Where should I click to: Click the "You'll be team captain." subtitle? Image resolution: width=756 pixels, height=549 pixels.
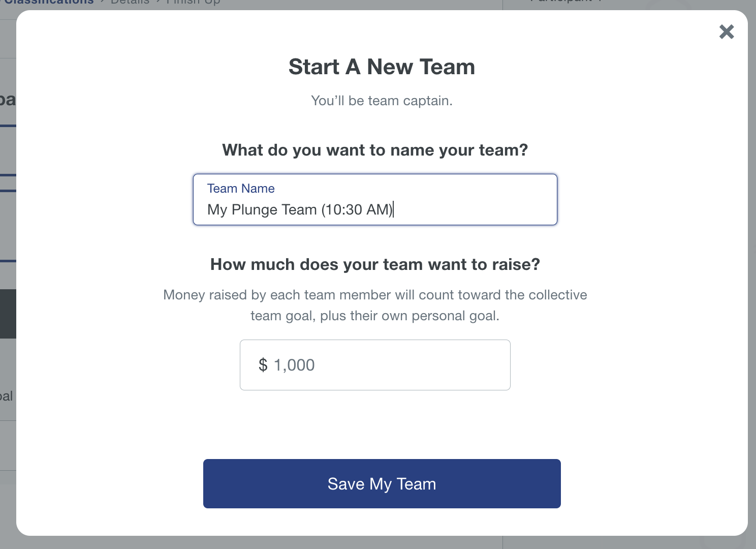pyautogui.click(x=382, y=101)
